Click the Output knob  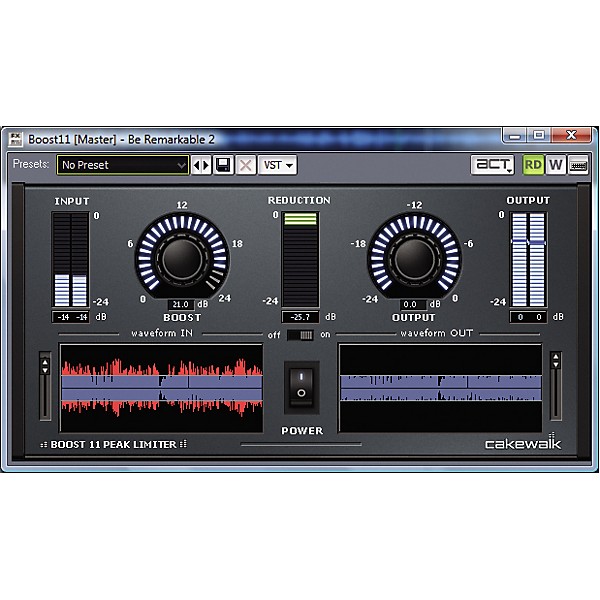click(x=414, y=258)
